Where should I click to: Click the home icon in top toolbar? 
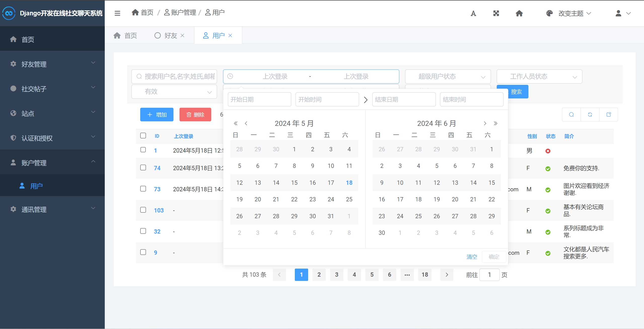(519, 13)
